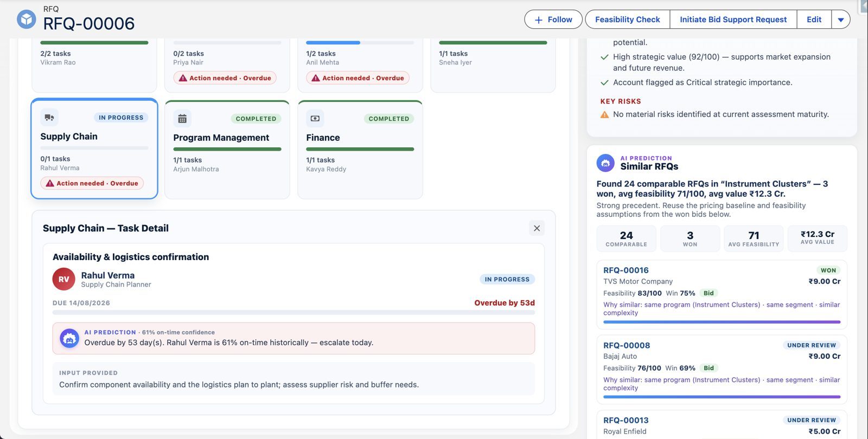Click the overdue warning icon under Anil Mehta
The height and width of the screenshot is (439, 868).
[316, 78]
